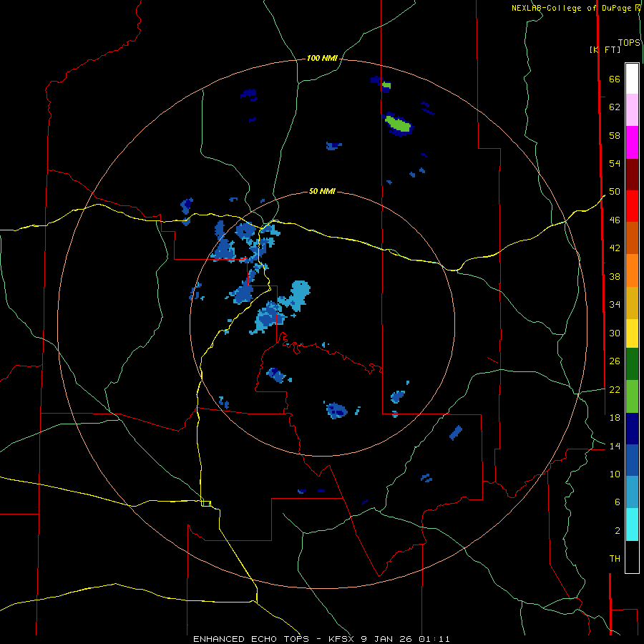The height and width of the screenshot is (644, 644).
Task: Pick the dark orange legend swatch
Action: click(x=632, y=238)
